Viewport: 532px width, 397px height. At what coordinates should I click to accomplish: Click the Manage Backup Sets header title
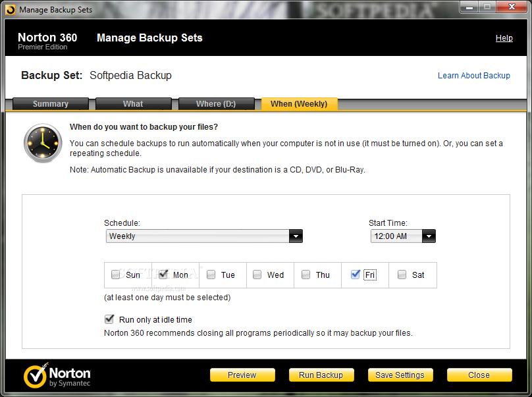pyautogui.click(x=149, y=38)
